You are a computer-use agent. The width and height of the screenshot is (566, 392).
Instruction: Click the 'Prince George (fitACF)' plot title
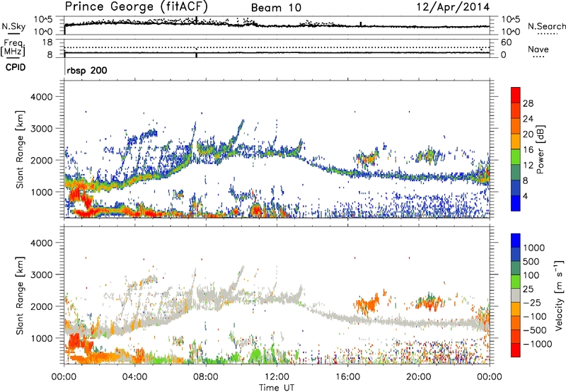[x=137, y=6]
